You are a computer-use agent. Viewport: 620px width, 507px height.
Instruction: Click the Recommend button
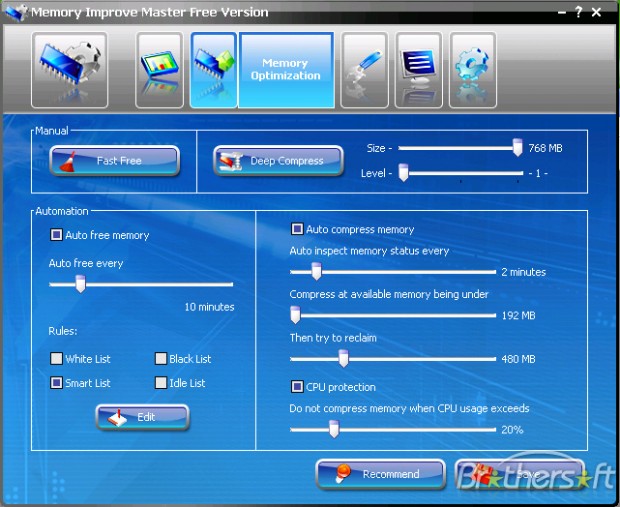[381, 474]
